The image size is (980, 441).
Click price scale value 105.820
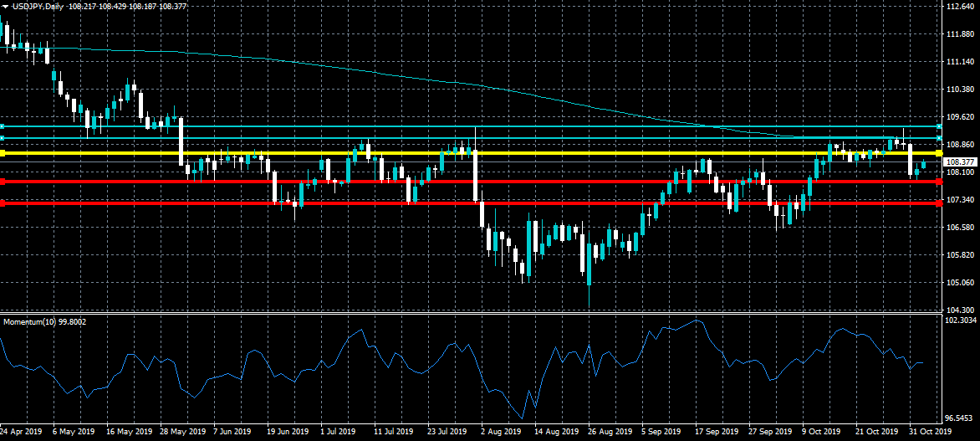[x=961, y=254]
